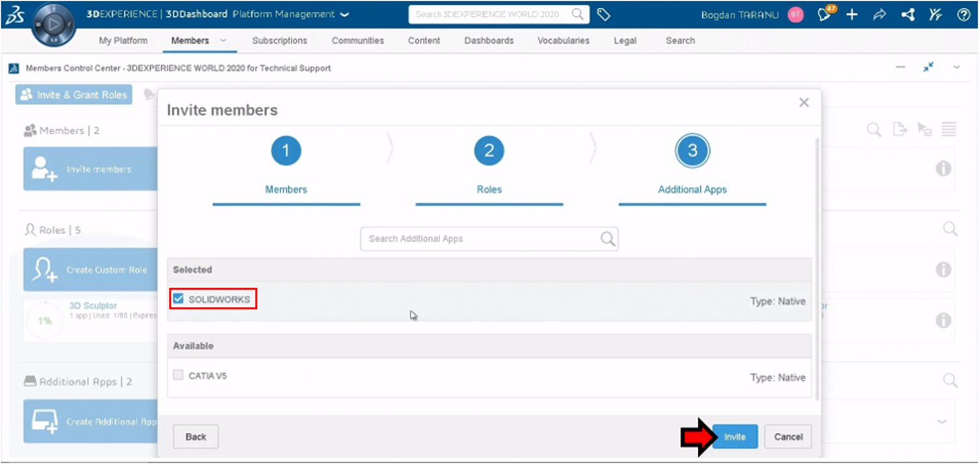
Task: Open the My Platform tab
Action: [x=123, y=40]
